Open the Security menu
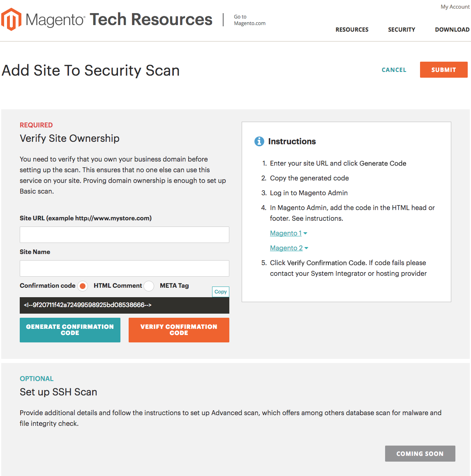This screenshot has height=476, width=471. point(402,30)
